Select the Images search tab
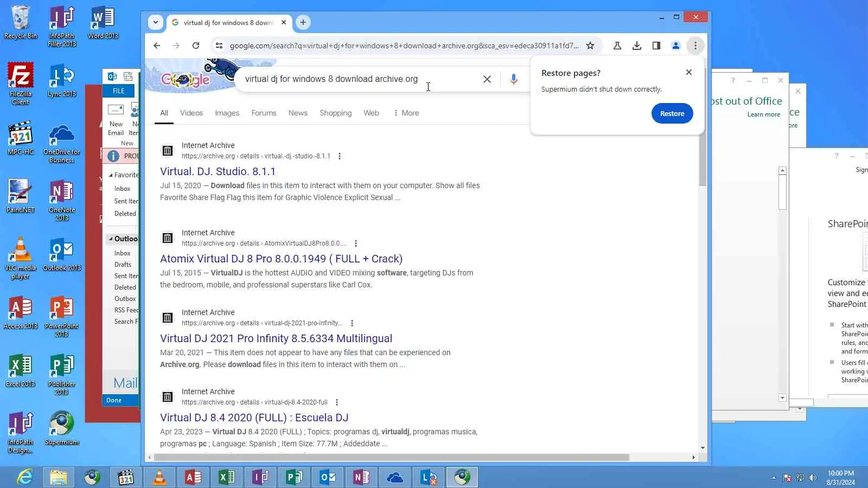This screenshot has height=488, width=868. (x=227, y=113)
